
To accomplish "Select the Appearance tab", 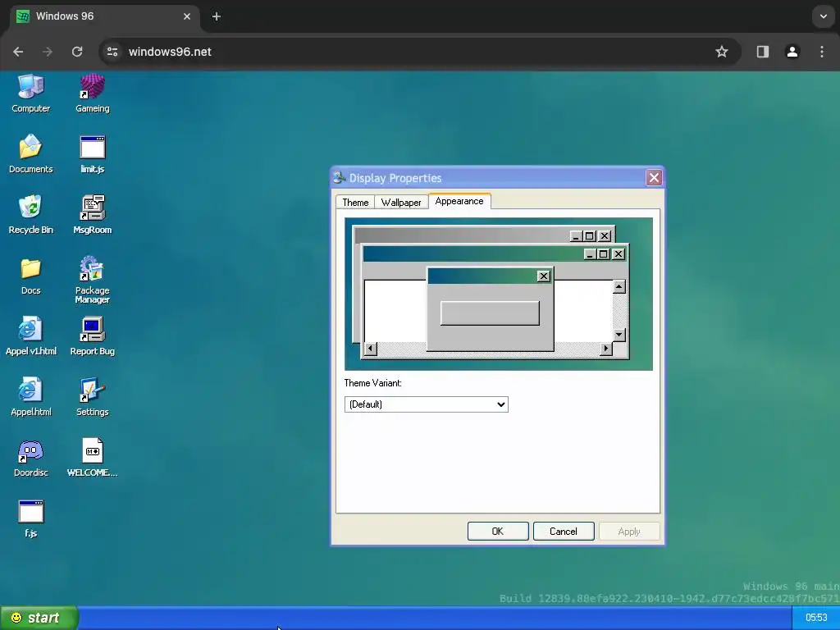I will 459,201.
